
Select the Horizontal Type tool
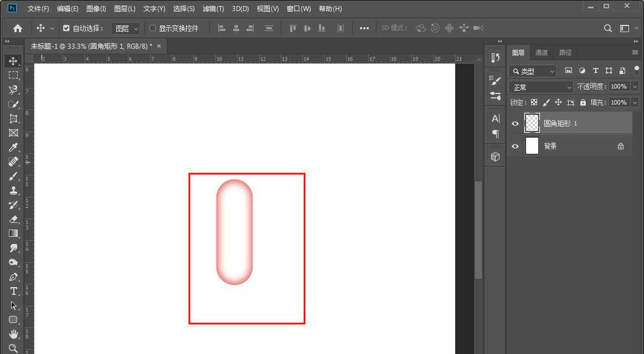tap(13, 291)
